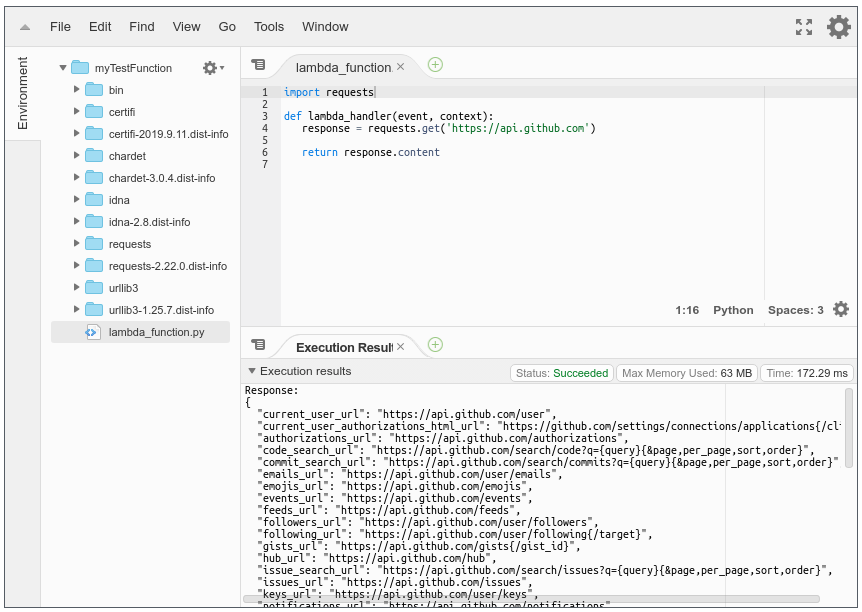Open the top-right preferences gear
Image resolution: width=862 pixels, height=612 pixels.
click(839, 26)
